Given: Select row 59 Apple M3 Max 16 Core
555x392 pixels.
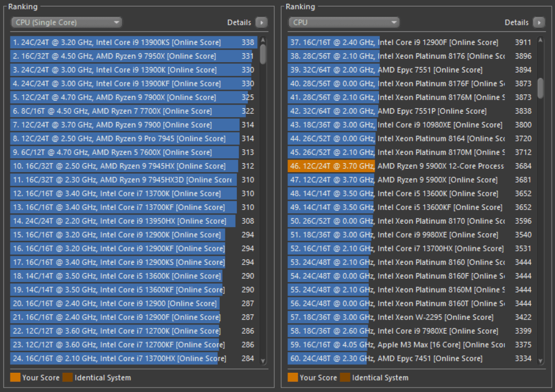Looking at the screenshot, I should (411, 345).
